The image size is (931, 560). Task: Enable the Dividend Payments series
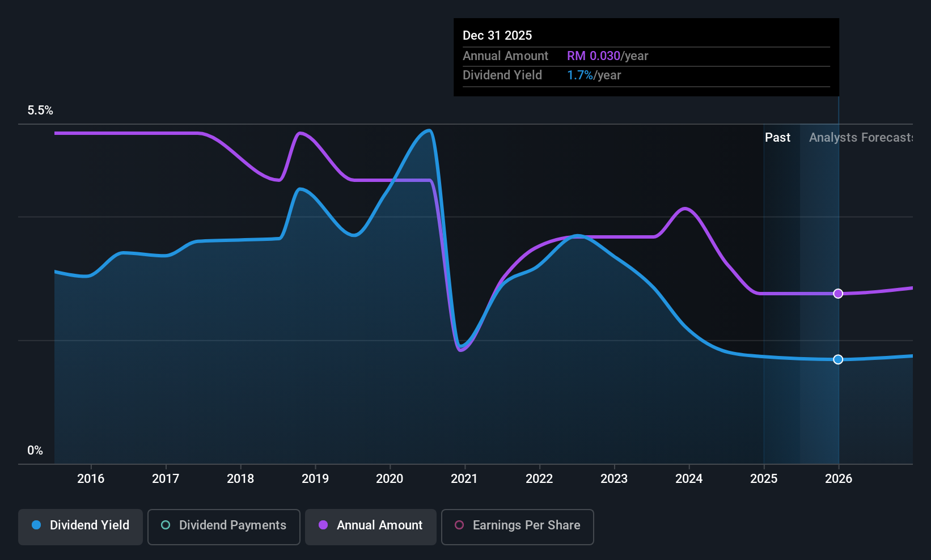[224, 527]
